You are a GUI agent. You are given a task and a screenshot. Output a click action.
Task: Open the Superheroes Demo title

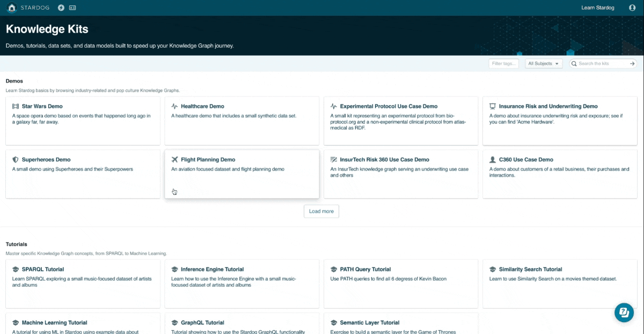46,160
